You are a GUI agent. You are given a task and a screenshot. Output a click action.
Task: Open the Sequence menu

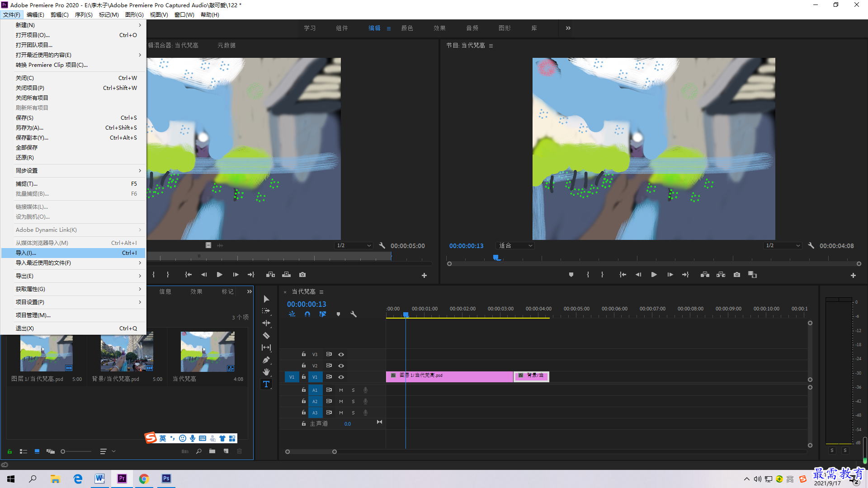[84, 15]
